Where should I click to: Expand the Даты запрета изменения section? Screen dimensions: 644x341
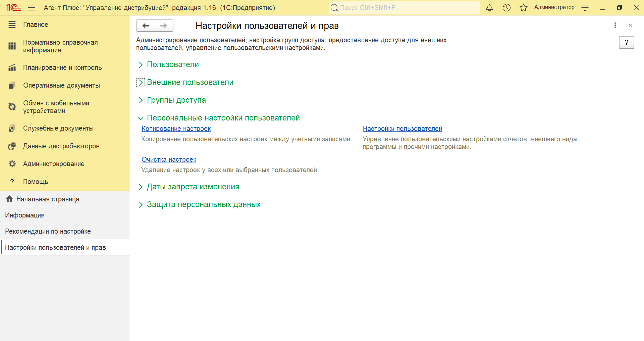pos(141,187)
